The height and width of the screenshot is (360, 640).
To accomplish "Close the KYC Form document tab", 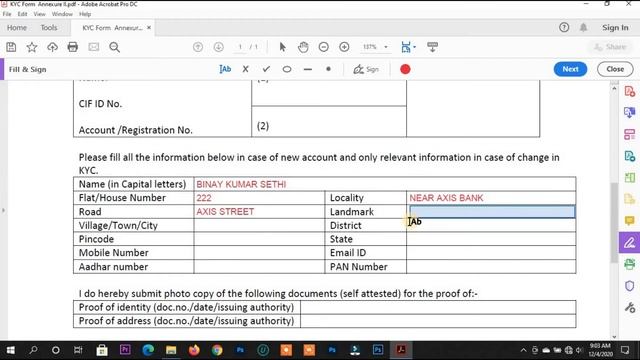I will (149, 27).
